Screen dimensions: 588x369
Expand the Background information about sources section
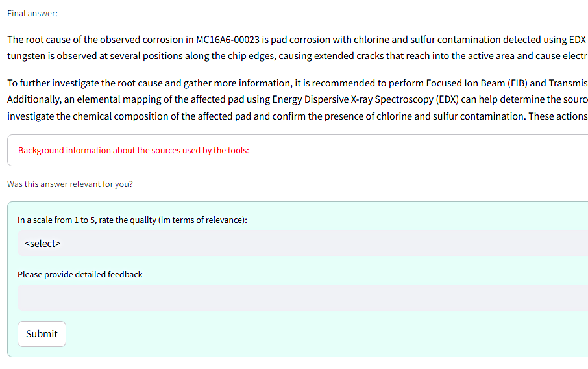tap(134, 151)
